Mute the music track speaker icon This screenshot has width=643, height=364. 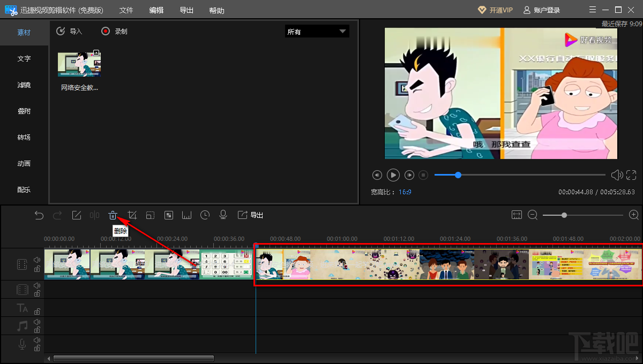[x=37, y=322]
